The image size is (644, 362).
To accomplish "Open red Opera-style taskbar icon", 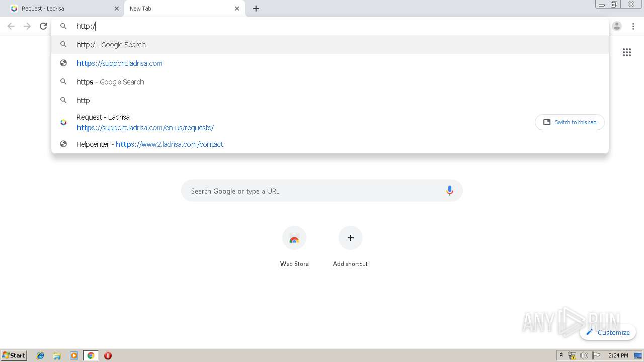I will click(x=108, y=355).
